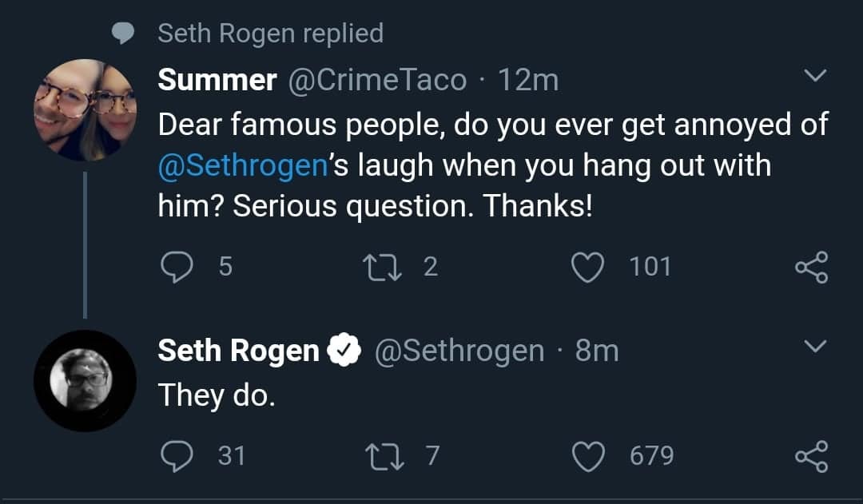Screen dimensions: 863x504
Task: Click the @CrimeTaco handle
Action: (x=376, y=80)
